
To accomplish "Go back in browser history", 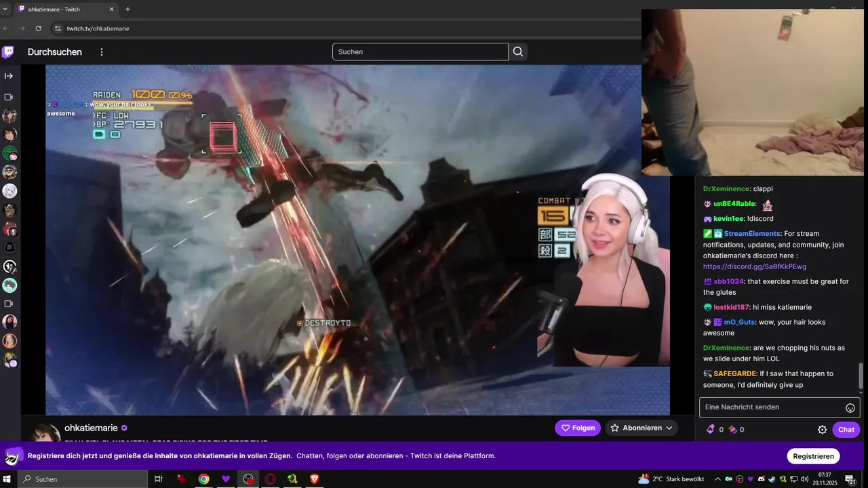I will (x=6, y=28).
